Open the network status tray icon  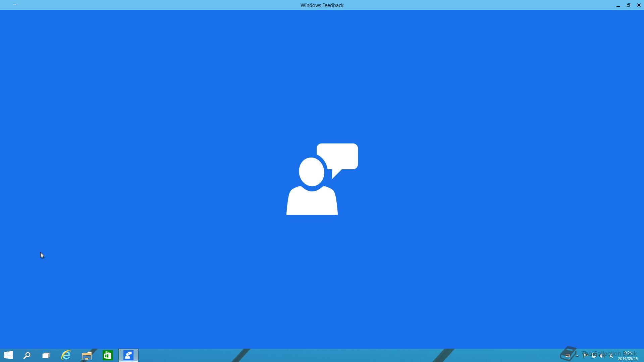click(594, 356)
